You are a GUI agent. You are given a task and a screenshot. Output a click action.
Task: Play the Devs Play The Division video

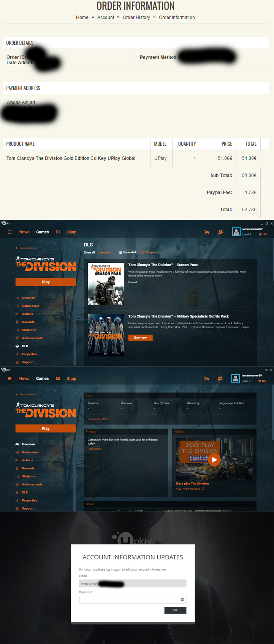point(214,459)
